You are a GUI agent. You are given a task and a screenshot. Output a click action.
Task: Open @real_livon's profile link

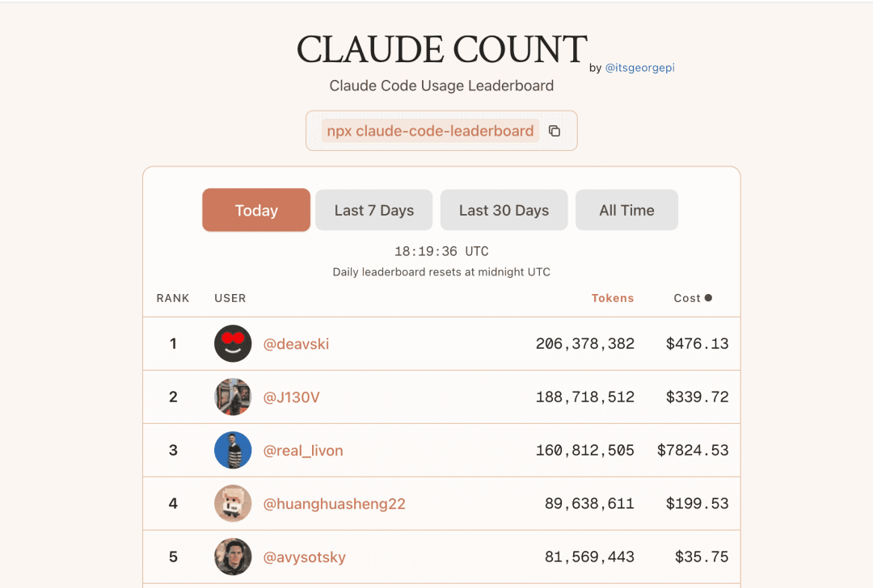coord(304,450)
